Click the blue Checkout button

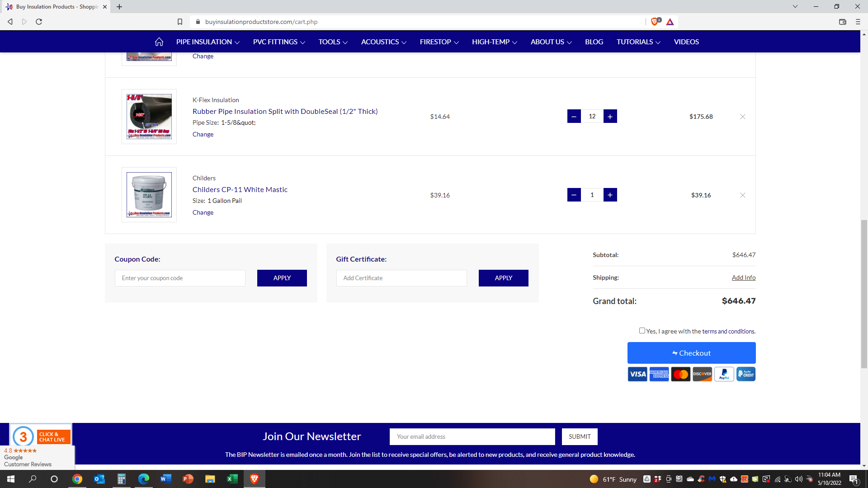691,353
